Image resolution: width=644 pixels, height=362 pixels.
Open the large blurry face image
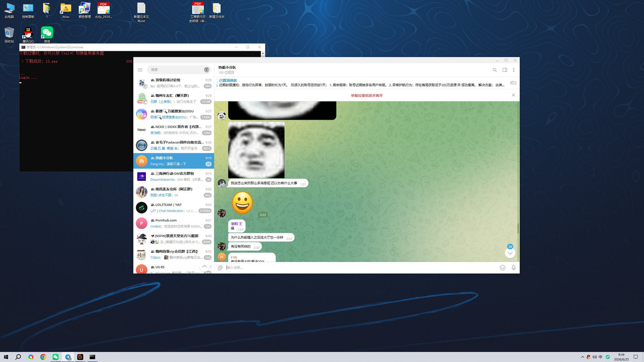click(256, 150)
